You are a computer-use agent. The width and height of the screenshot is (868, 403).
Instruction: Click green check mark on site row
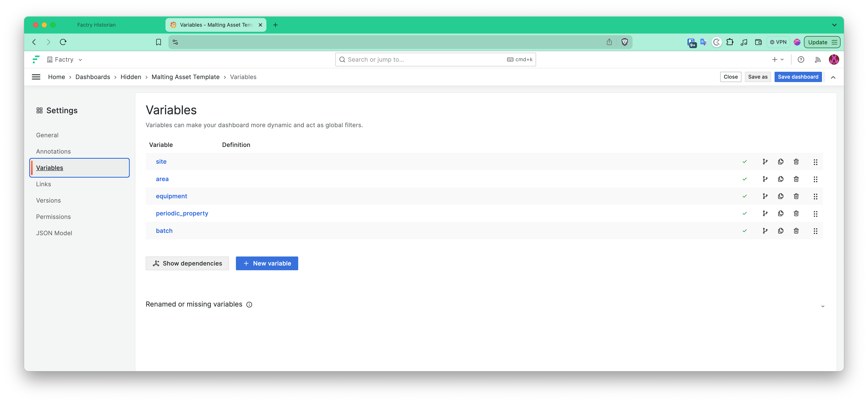(x=744, y=162)
